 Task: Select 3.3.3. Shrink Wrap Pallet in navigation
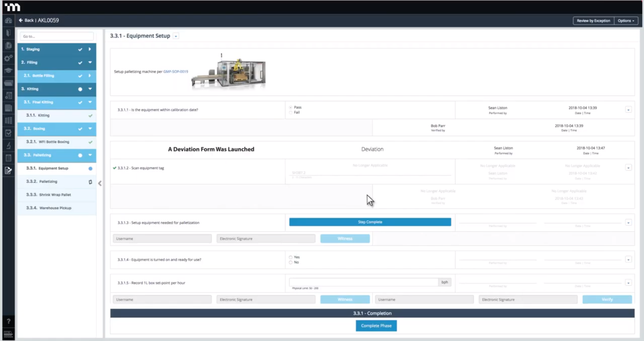pyautogui.click(x=49, y=194)
